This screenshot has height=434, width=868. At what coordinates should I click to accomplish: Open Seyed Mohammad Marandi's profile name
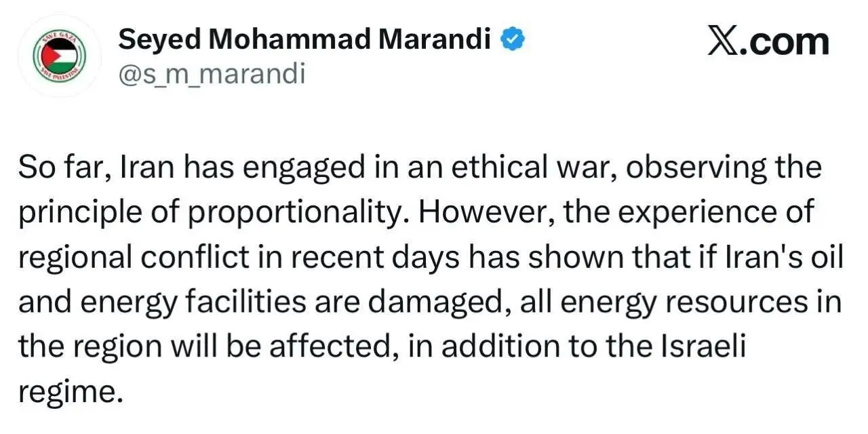tap(304, 41)
